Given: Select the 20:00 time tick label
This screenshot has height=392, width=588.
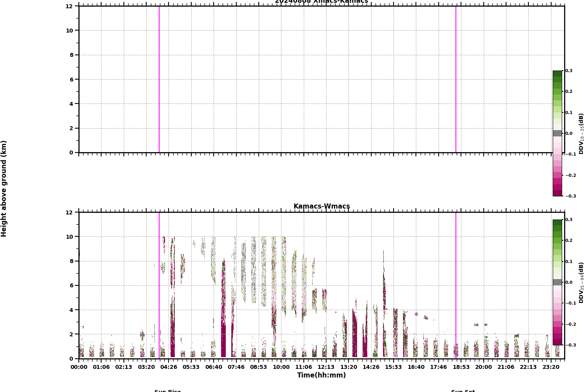Looking at the screenshot, I should (x=483, y=367).
